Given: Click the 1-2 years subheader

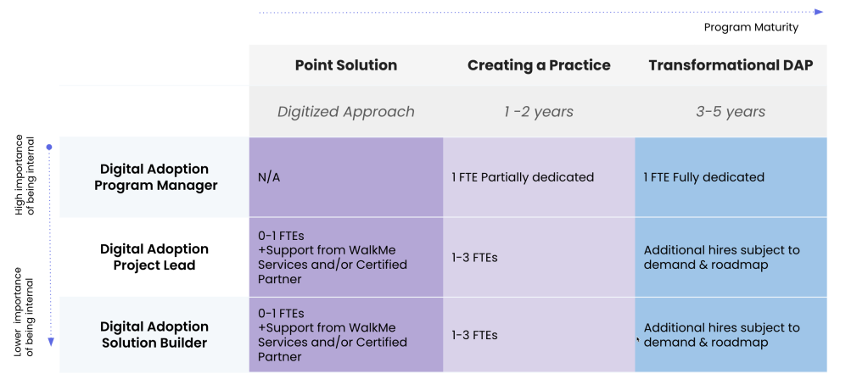Looking at the screenshot, I should click(538, 111).
